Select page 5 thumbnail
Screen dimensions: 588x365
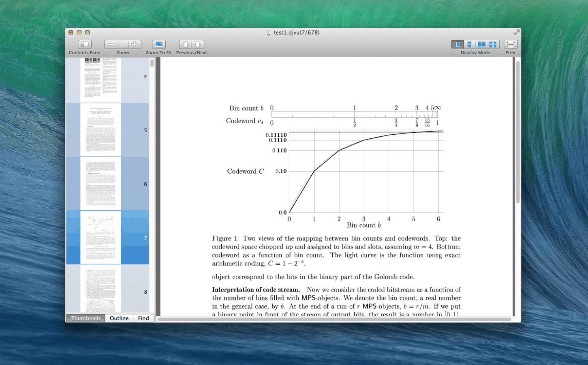pos(100,130)
